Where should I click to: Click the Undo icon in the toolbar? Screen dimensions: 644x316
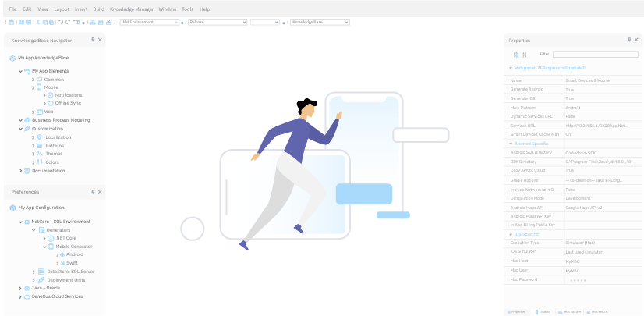(60, 22)
